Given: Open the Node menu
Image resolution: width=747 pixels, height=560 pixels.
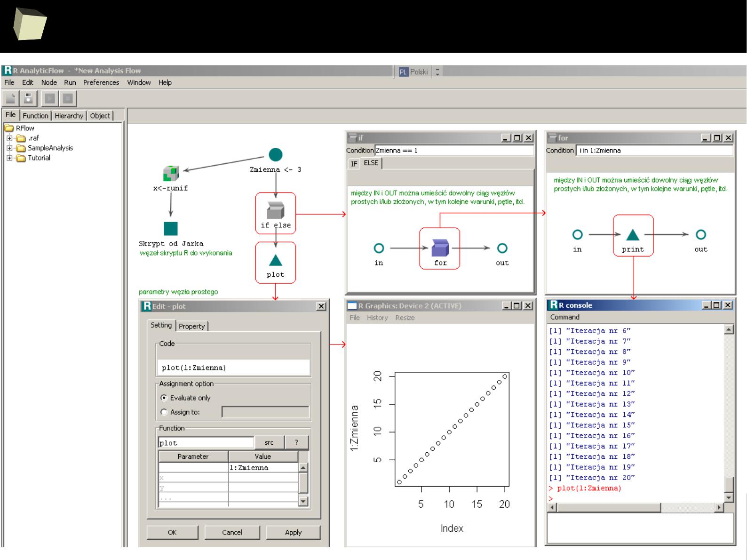Looking at the screenshot, I should (x=49, y=82).
